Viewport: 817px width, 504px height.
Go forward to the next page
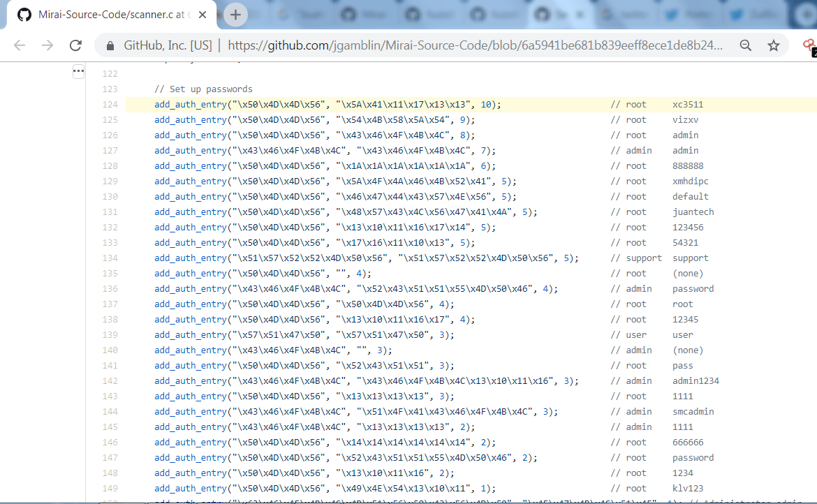click(47, 45)
